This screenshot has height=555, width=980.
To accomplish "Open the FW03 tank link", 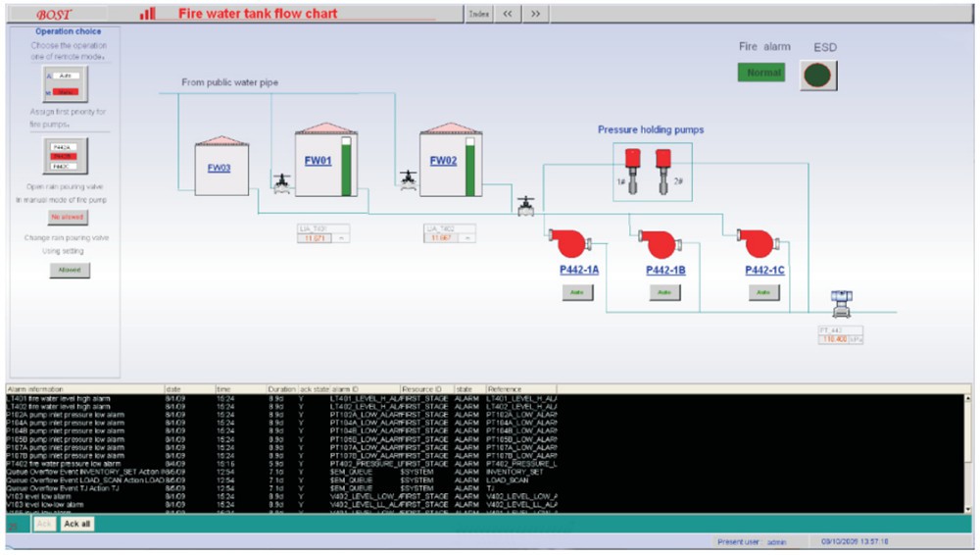I will point(219,168).
